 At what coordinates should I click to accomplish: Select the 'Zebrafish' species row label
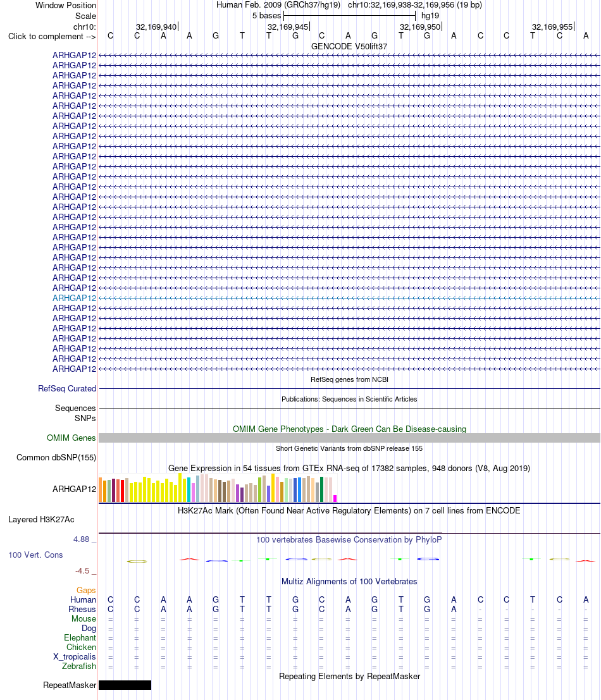coord(79,666)
